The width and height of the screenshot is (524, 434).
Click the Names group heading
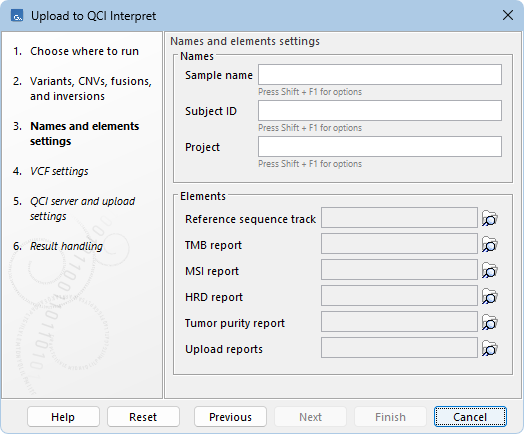coord(197,56)
